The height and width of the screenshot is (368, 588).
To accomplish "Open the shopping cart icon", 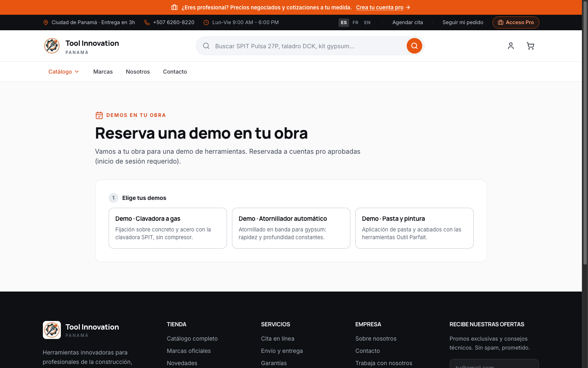I will pos(530,46).
